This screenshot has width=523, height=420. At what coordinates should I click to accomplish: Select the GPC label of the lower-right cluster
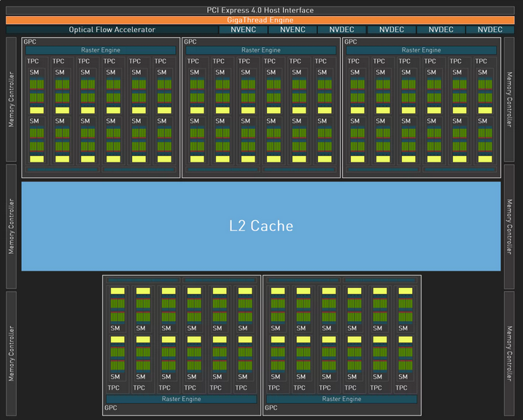pos(271,408)
